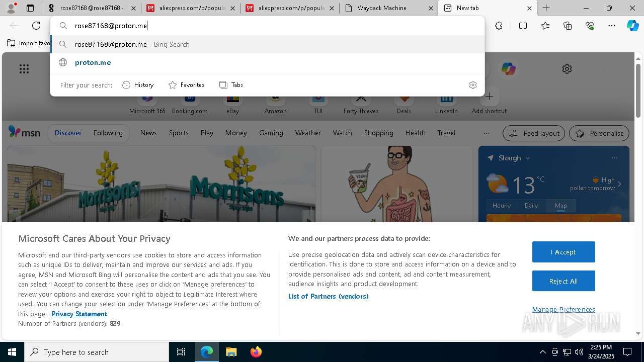Select the Bing Search suggestion for rose87168@proton.me
Viewport: 644px width, 362px height.
click(267, 44)
